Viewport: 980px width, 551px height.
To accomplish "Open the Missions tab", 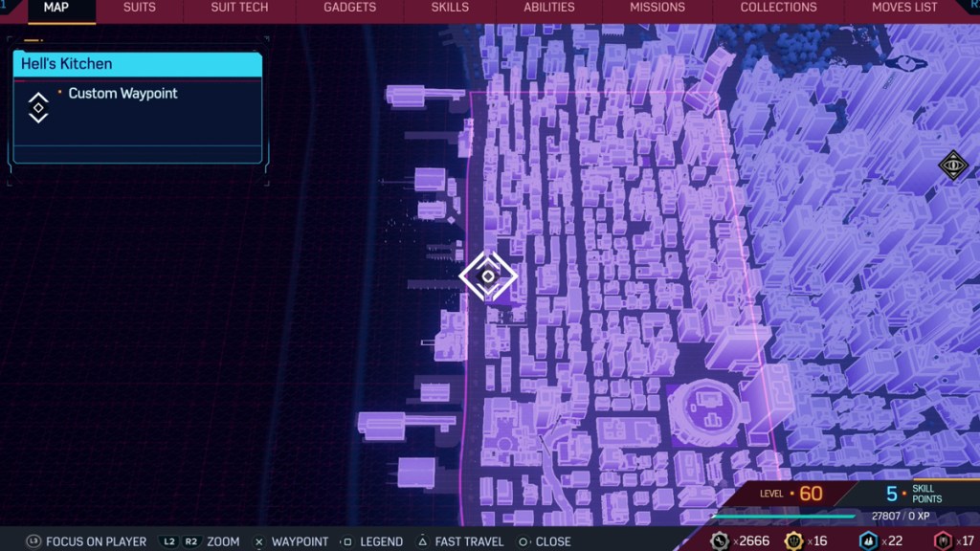I will (657, 8).
